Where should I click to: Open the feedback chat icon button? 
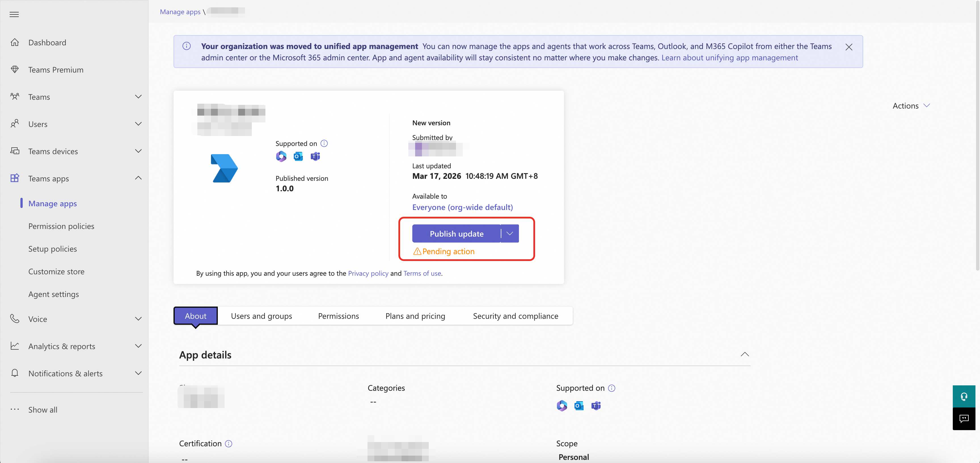964,419
